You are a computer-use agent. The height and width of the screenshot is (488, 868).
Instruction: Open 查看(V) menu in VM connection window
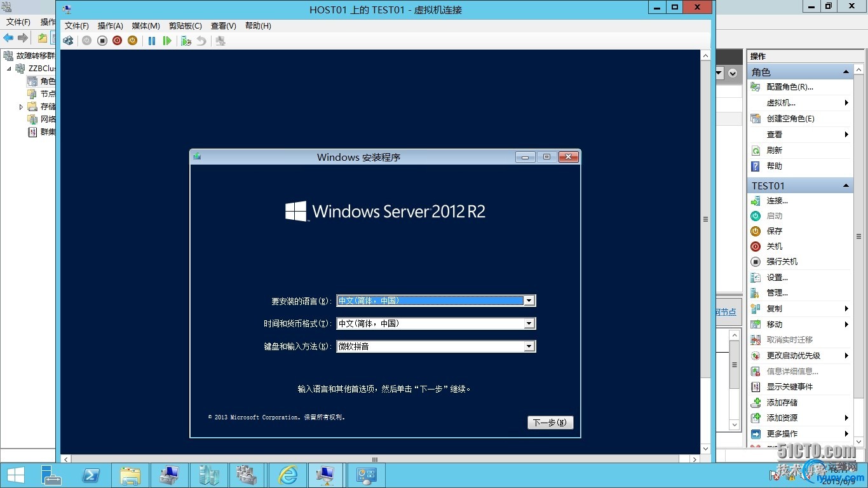tap(224, 26)
